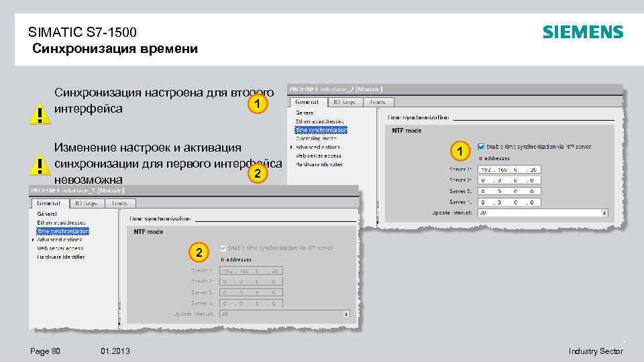Click the PROFINET interface_2 [Module] title bar
Viewport: 644px width, 362px height.
tap(455, 89)
